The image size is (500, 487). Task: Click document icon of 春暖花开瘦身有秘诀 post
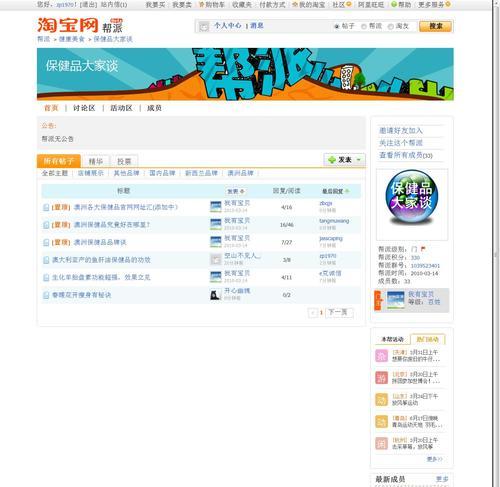(46, 295)
